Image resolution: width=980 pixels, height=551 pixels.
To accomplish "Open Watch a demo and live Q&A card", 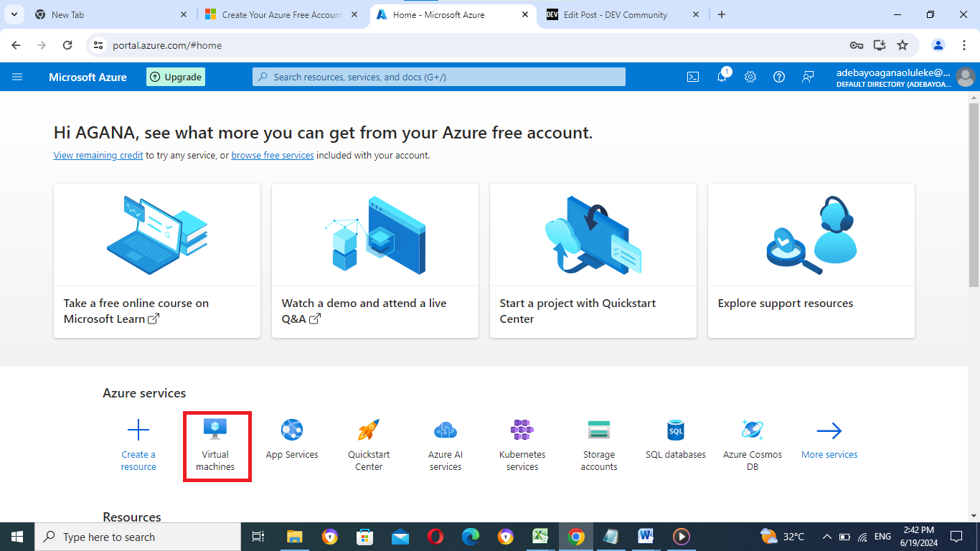I will (375, 260).
